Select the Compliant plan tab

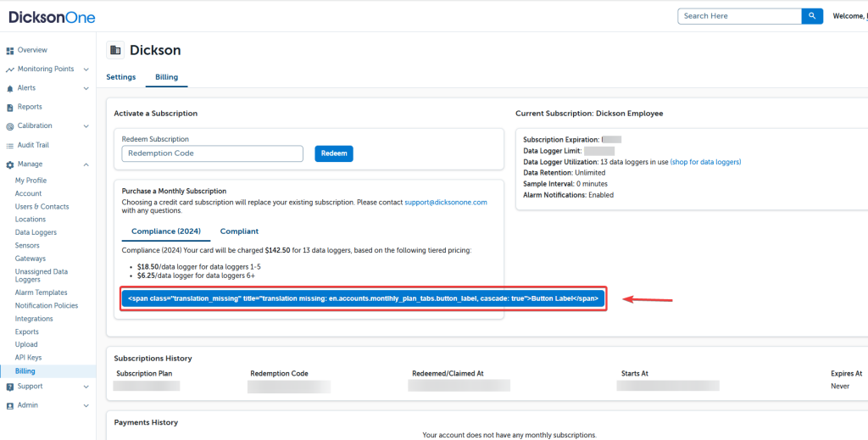coord(239,231)
